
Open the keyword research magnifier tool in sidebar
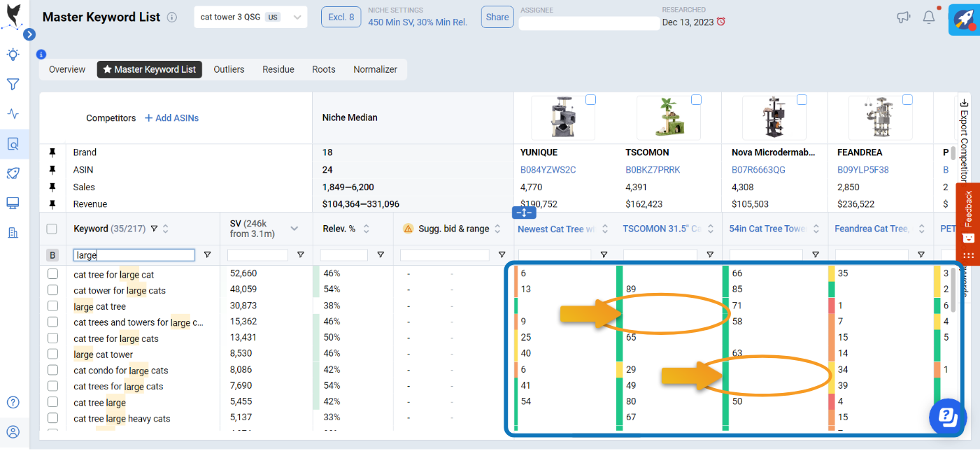pos(13,144)
